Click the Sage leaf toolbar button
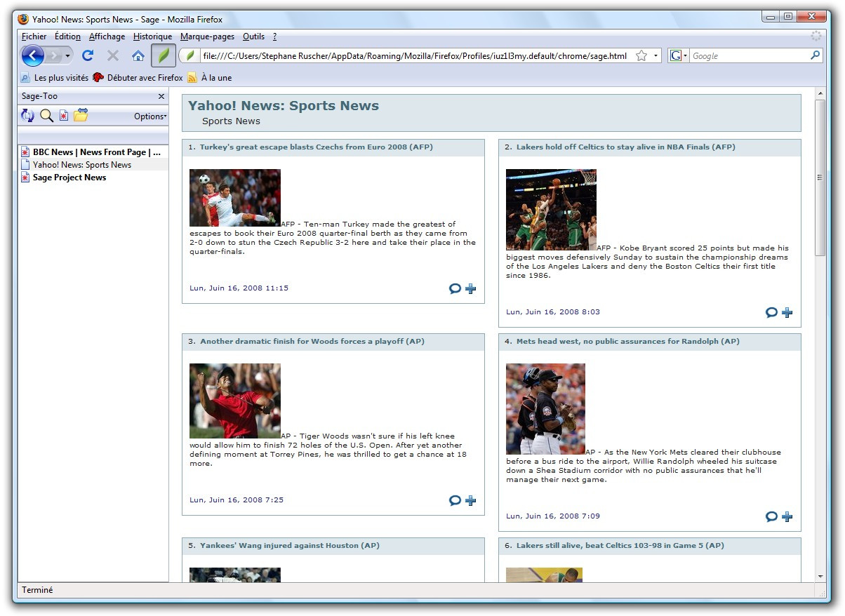Image resolution: width=845 pixels, height=616 pixels. [164, 55]
